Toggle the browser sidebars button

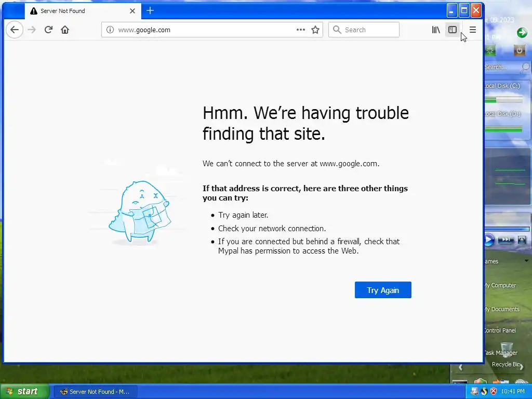coord(453,30)
